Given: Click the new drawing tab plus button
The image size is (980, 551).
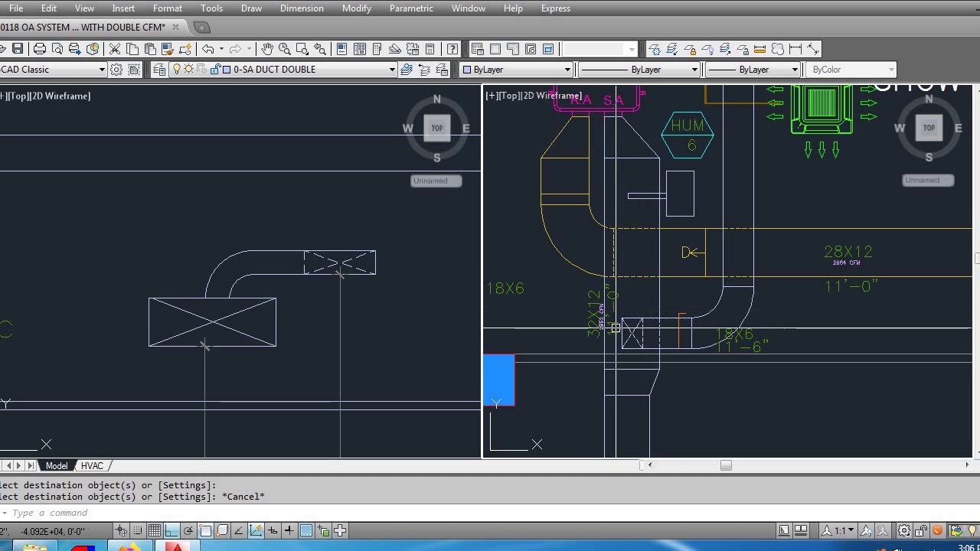Looking at the screenshot, I should point(201,28).
